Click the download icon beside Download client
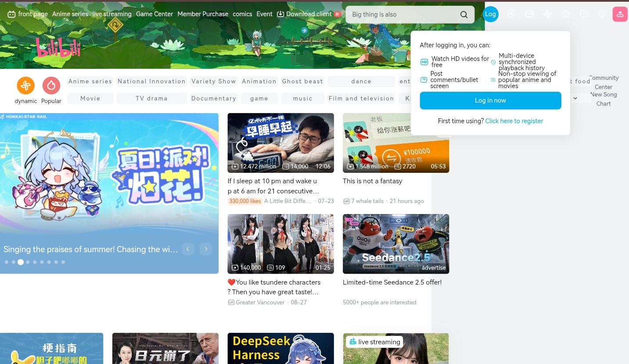Image resolution: width=629 pixels, height=364 pixels. (x=281, y=14)
